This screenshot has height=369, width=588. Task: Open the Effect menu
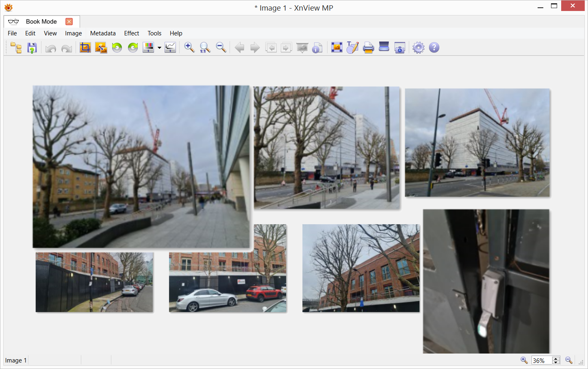[x=131, y=33]
